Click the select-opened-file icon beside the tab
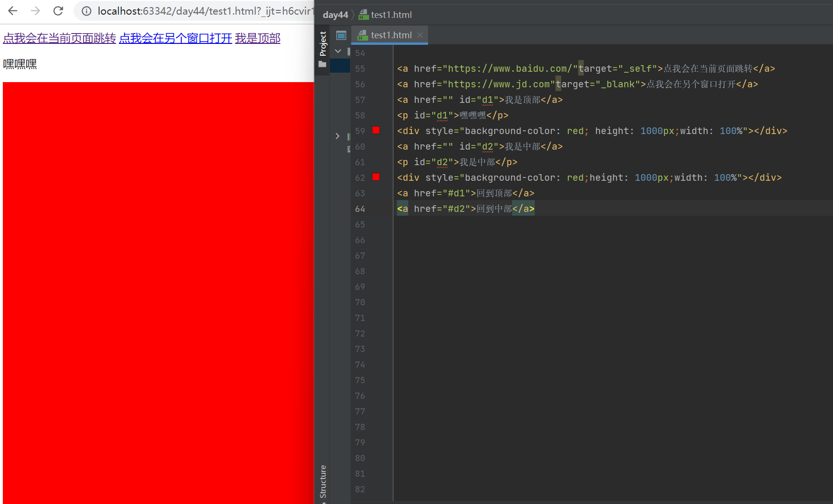833x504 pixels. 341,35
